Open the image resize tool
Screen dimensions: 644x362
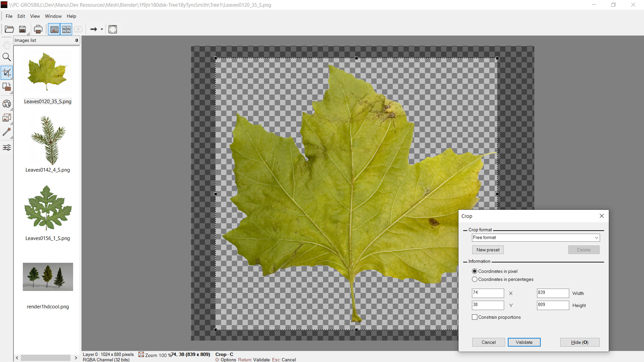pos(7,118)
